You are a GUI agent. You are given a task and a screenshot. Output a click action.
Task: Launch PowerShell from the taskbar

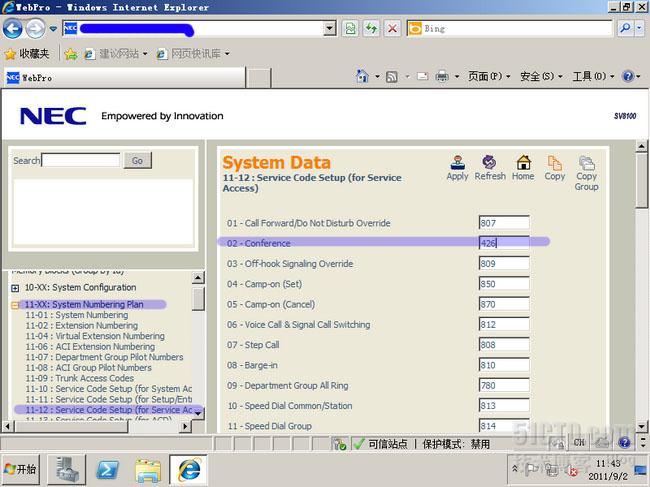point(107,470)
